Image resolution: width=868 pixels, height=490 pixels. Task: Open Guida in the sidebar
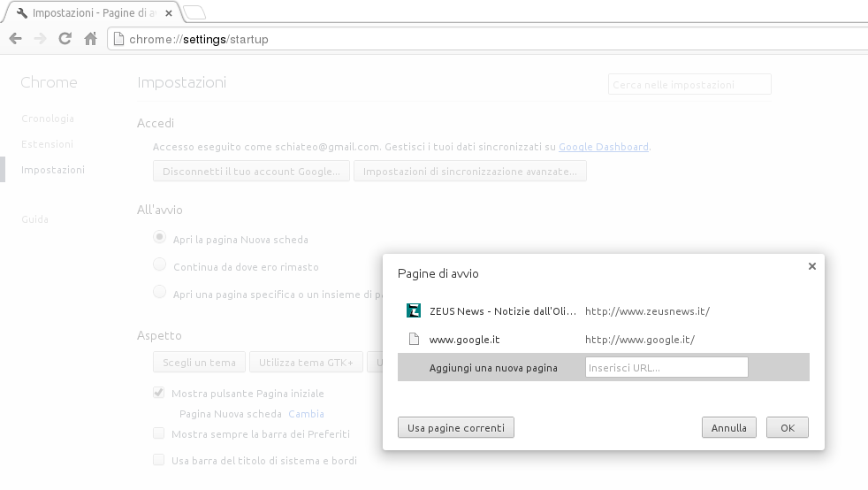[x=34, y=219]
